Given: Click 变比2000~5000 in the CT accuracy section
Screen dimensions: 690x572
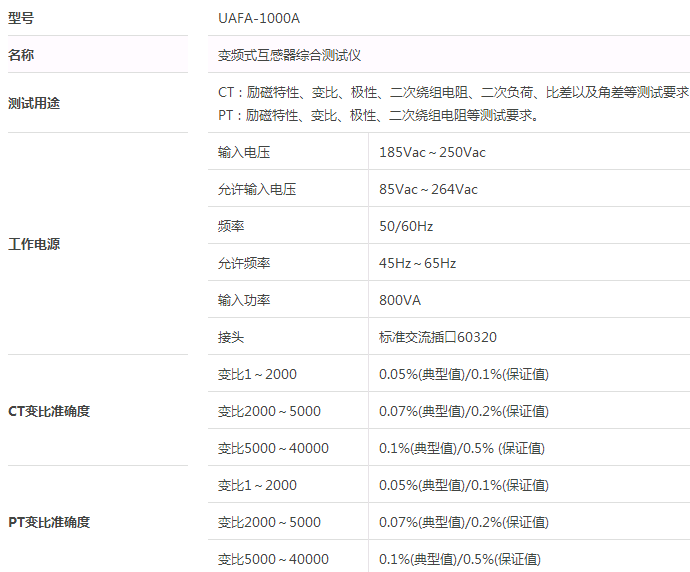Looking at the screenshot, I should tap(269, 411).
